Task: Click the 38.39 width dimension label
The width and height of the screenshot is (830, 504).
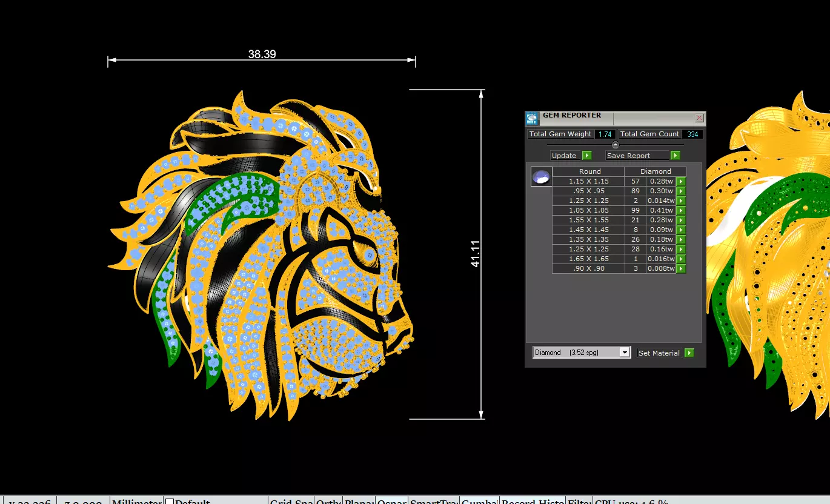Action: coord(262,54)
